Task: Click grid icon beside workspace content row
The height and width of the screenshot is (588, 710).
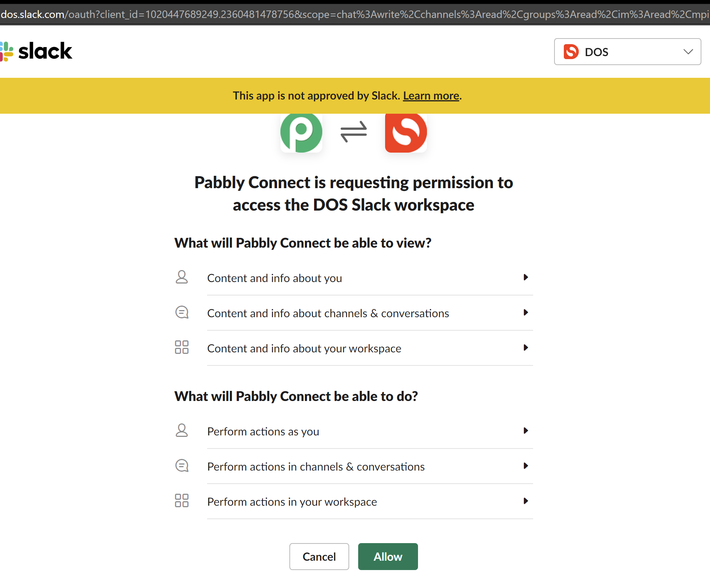Action: 182,347
